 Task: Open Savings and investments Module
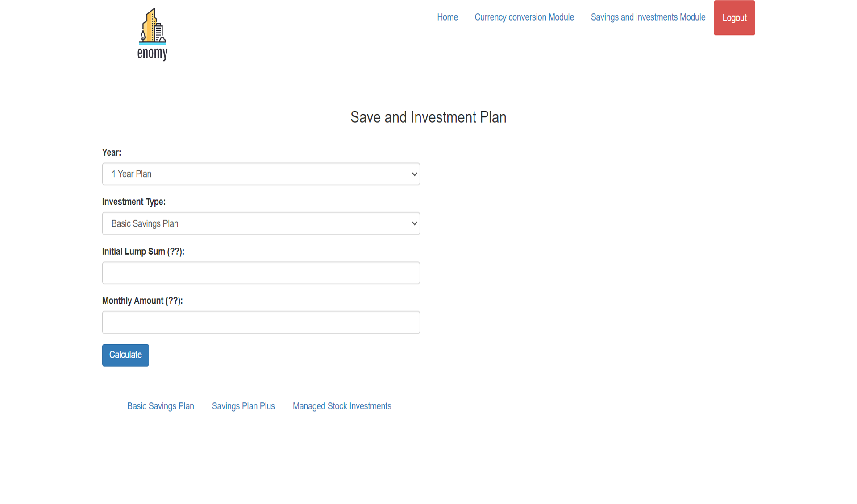pyautogui.click(x=648, y=17)
